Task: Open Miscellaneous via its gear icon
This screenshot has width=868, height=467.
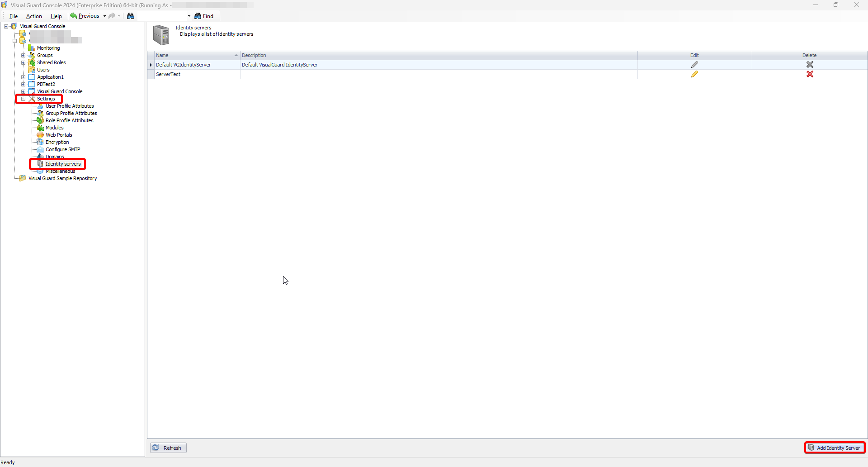Action: tap(41, 171)
